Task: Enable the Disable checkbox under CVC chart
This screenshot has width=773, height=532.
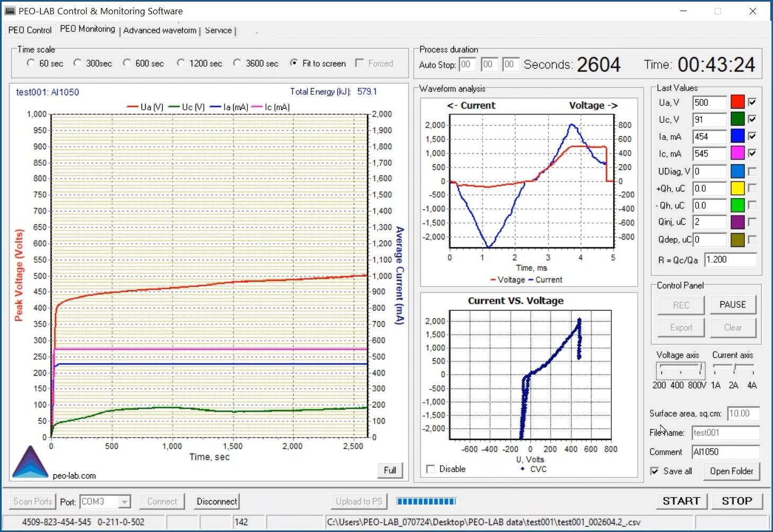Action: click(431, 469)
